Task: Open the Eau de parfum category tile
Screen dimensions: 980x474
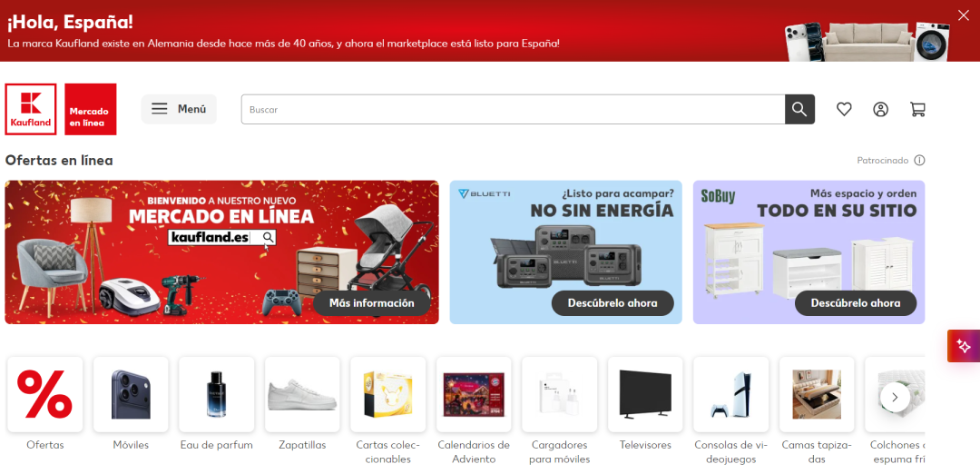Action: (x=216, y=395)
